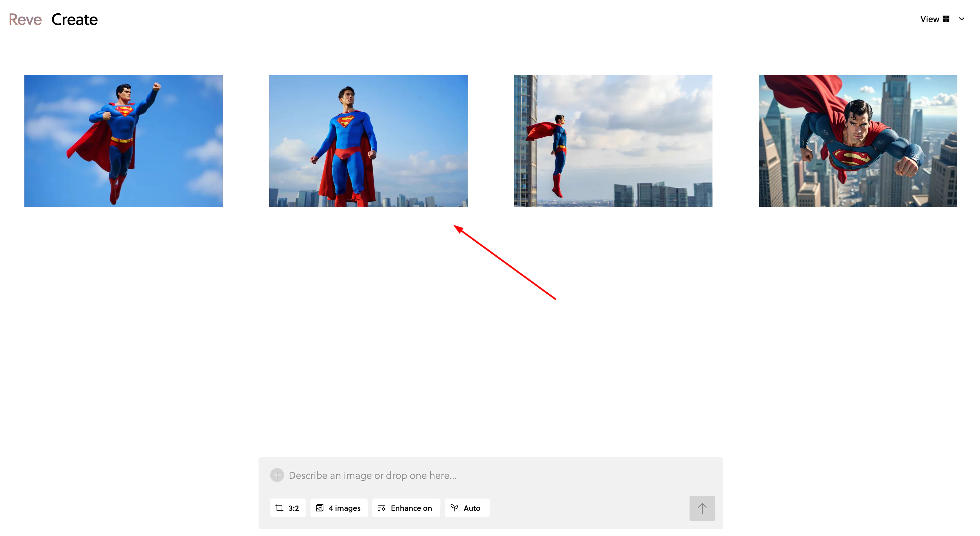980x536 pixels.
Task: Click the upward arrow submit button
Action: pyautogui.click(x=702, y=508)
